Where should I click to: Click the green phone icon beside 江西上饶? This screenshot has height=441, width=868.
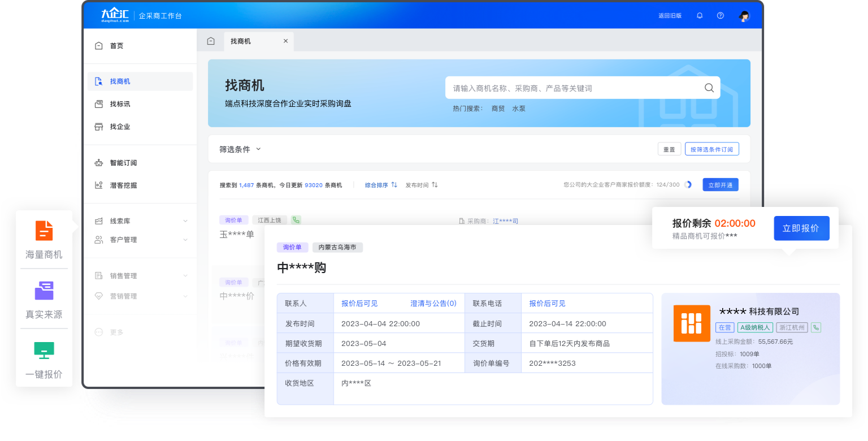coord(296,220)
